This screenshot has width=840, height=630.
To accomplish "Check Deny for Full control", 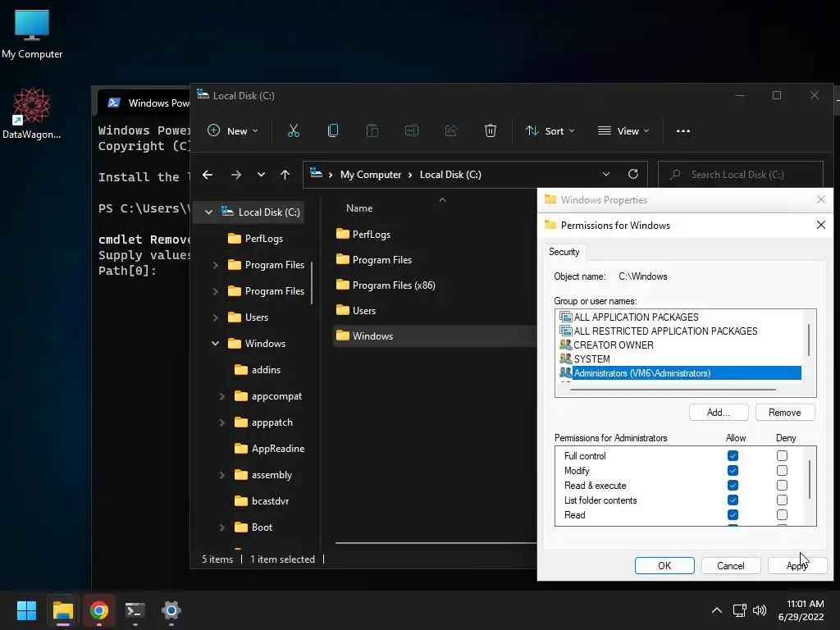I will 782,456.
